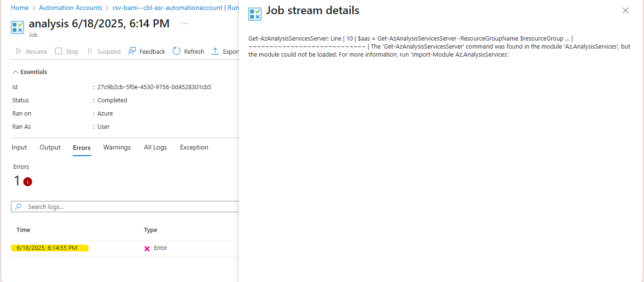Image resolution: width=644 pixels, height=282 pixels.
Task: Click the Resume play icon
Action: pos(19,51)
